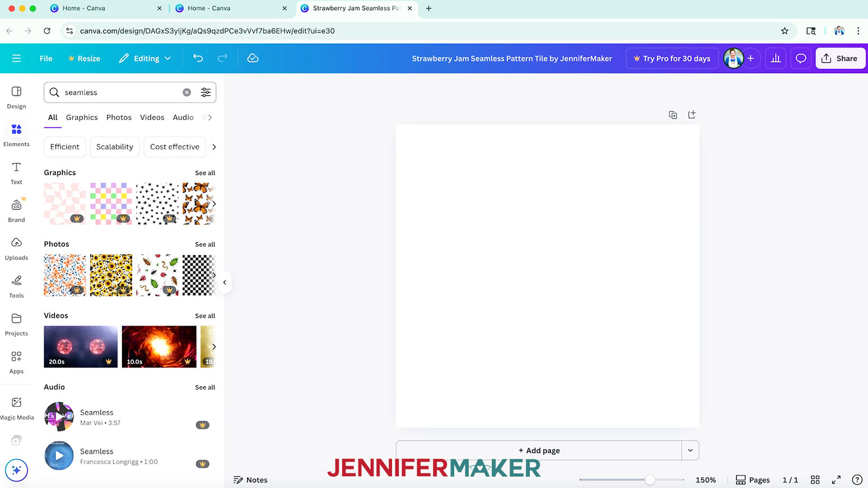868x488 pixels.
Task: Toggle the Pages thumbnail view
Action: [x=753, y=480]
